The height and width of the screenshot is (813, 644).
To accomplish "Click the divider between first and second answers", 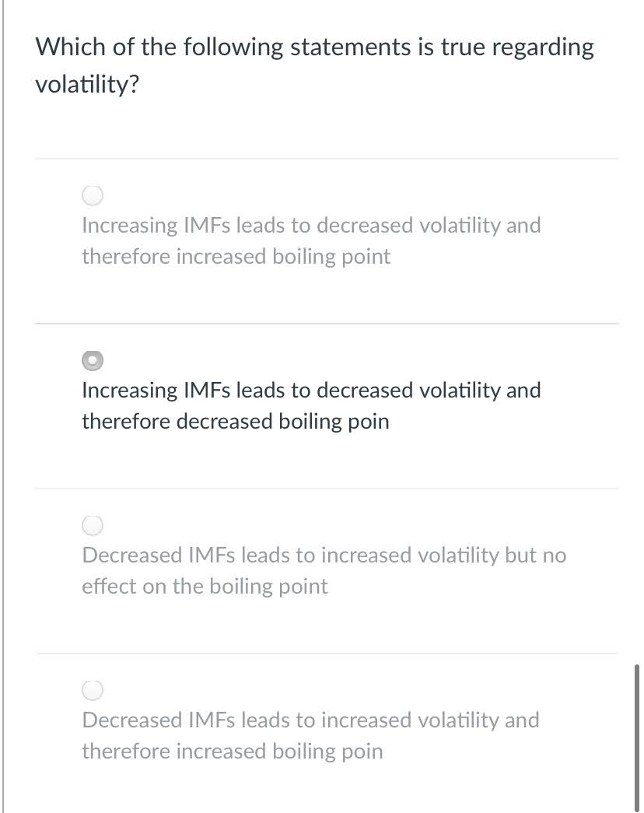I will pos(327,324).
